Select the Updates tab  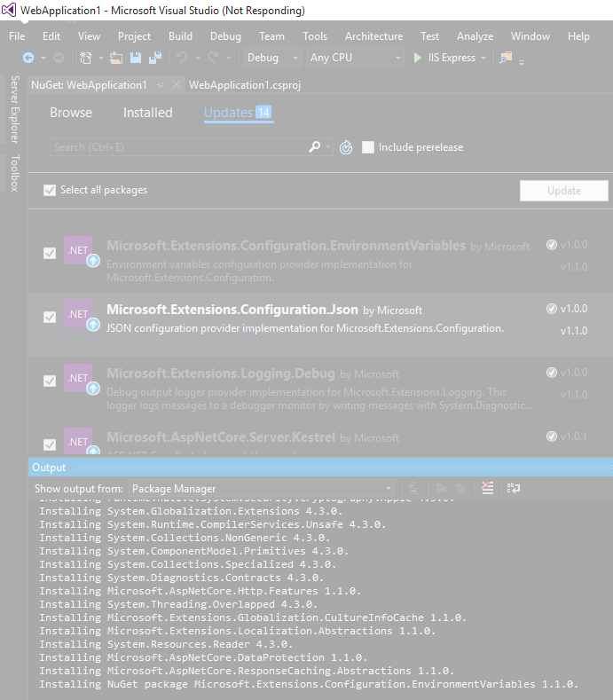[238, 113]
